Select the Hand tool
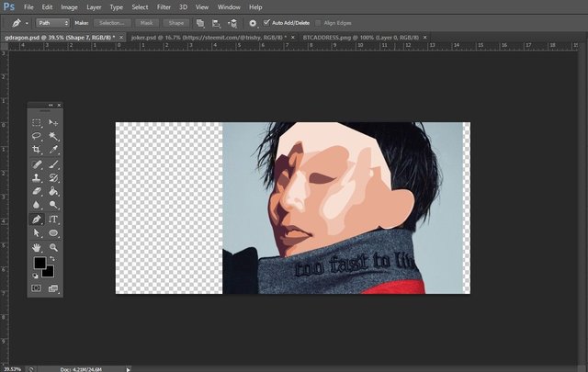This screenshot has width=588, height=372. (37, 247)
